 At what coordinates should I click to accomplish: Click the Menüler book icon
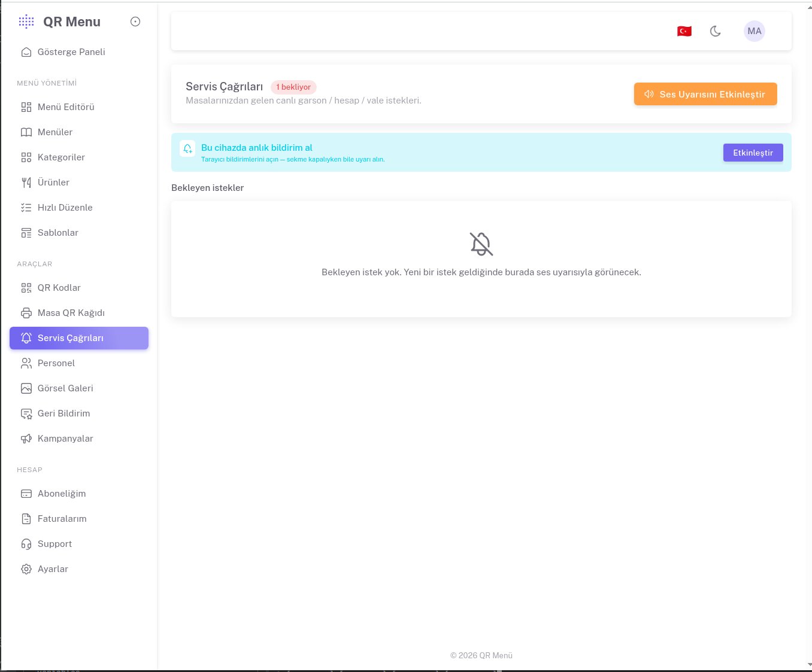point(26,132)
